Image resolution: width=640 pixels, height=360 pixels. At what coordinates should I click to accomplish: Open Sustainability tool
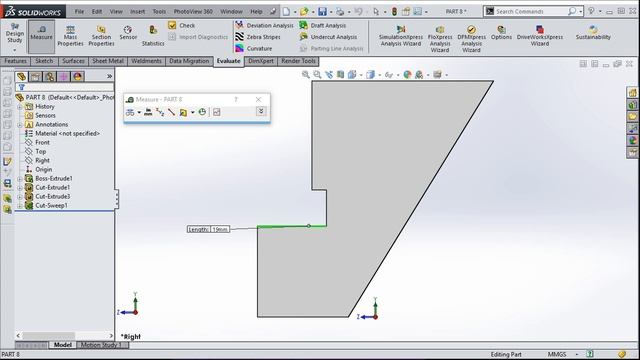(593, 33)
